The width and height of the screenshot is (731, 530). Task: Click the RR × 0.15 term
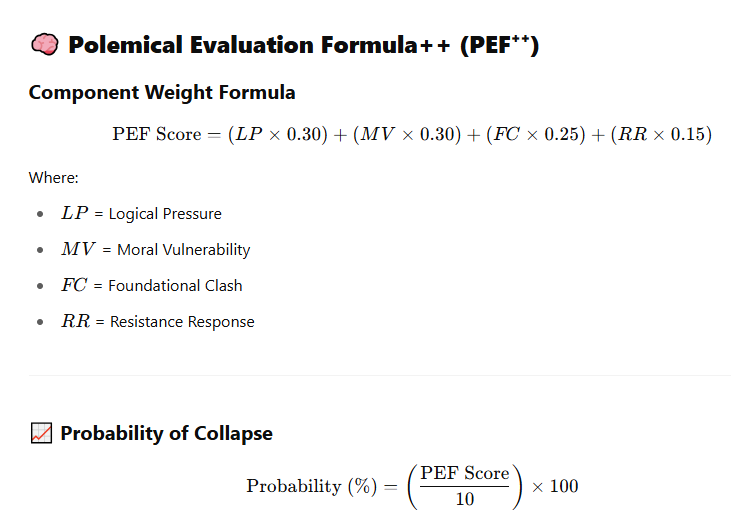point(661,134)
